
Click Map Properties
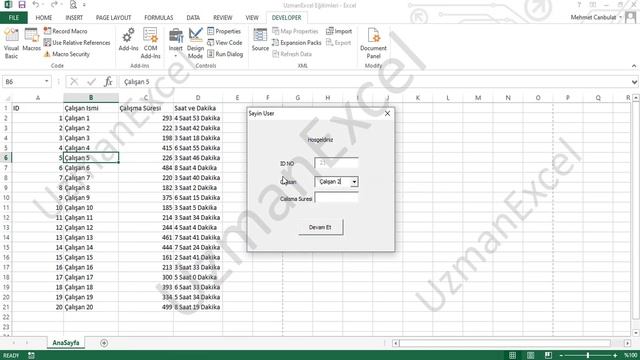[x=295, y=31]
